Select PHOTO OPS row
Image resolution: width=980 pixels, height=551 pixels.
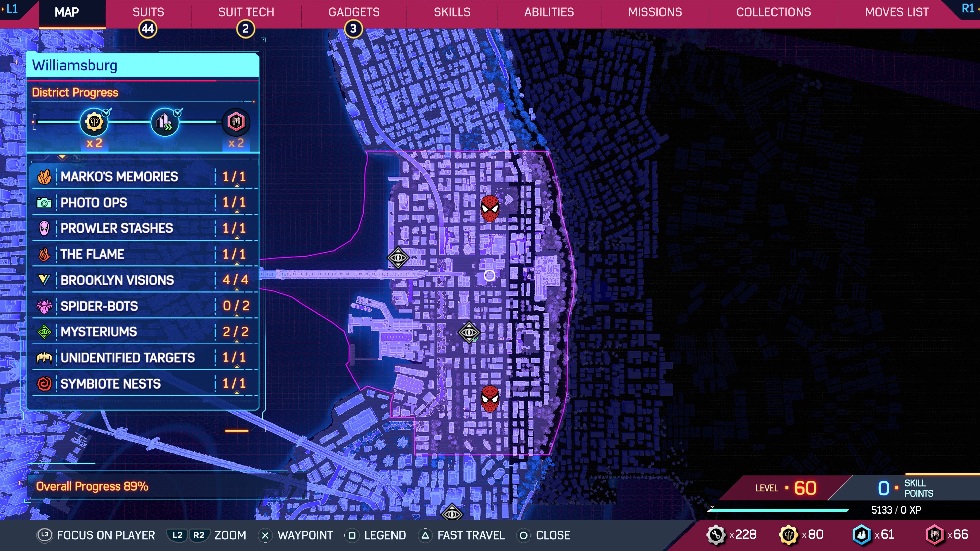(x=144, y=203)
